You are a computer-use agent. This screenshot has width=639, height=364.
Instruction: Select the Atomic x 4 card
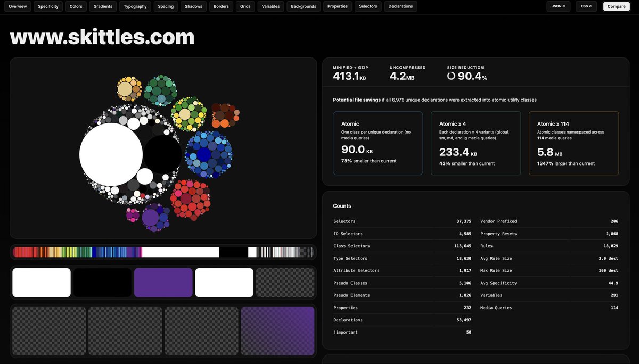(476, 143)
